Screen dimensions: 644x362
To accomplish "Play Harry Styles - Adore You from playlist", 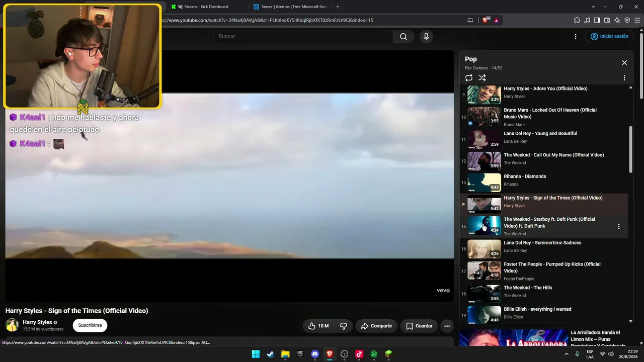I will (544, 93).
